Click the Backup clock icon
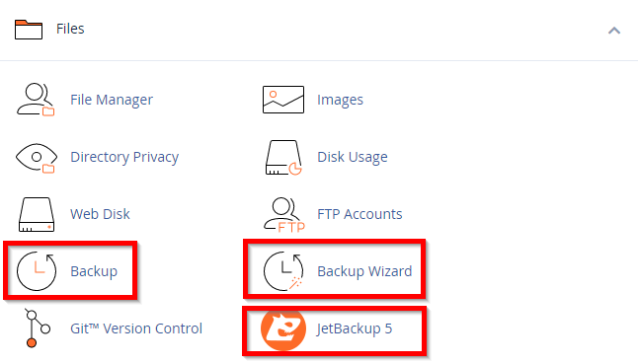The height and width of the screenshot is (364, 638). [37, 271]
